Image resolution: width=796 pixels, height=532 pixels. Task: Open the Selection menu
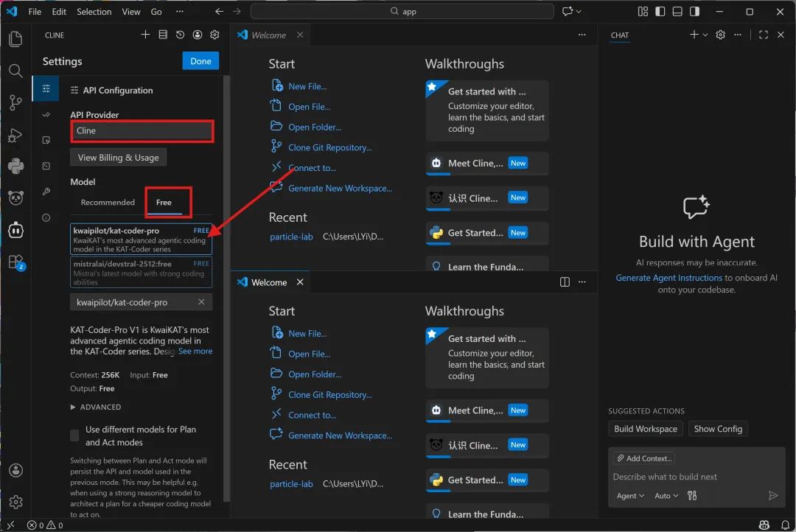[x=94, y=11]
